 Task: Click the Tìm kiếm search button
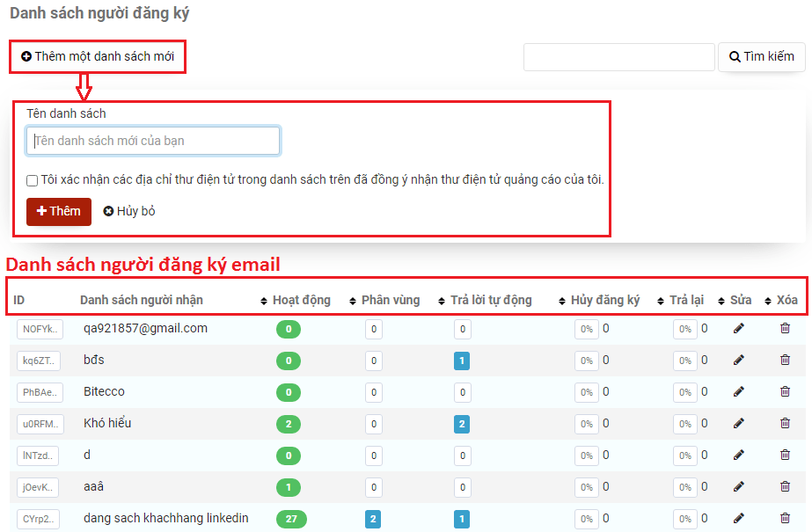[761, 56]
